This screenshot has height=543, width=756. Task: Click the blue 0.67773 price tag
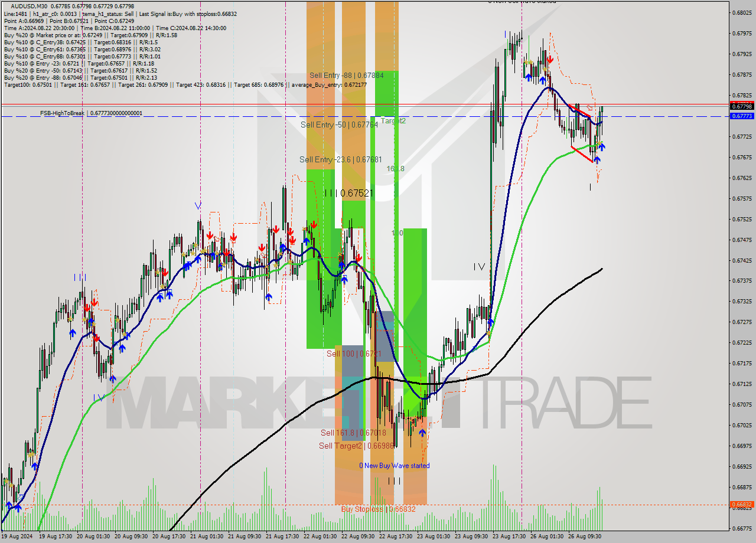coord(742,116)
